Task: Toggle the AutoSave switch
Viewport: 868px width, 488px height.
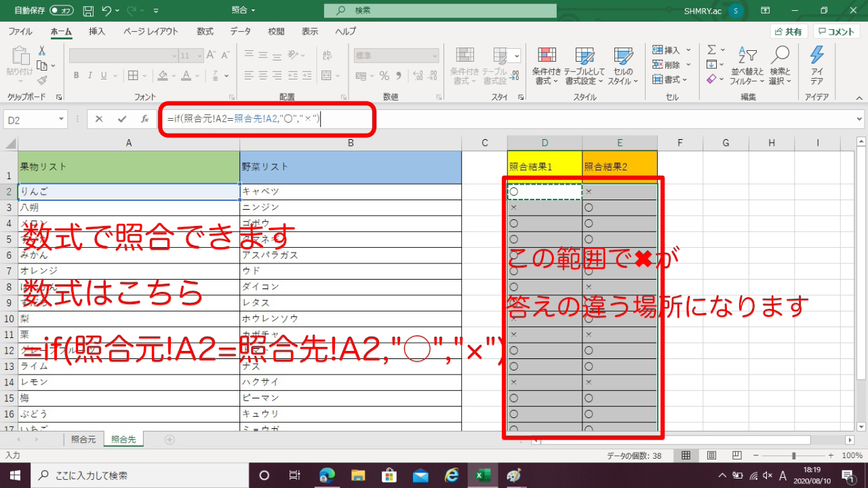Action: point(62,11)
